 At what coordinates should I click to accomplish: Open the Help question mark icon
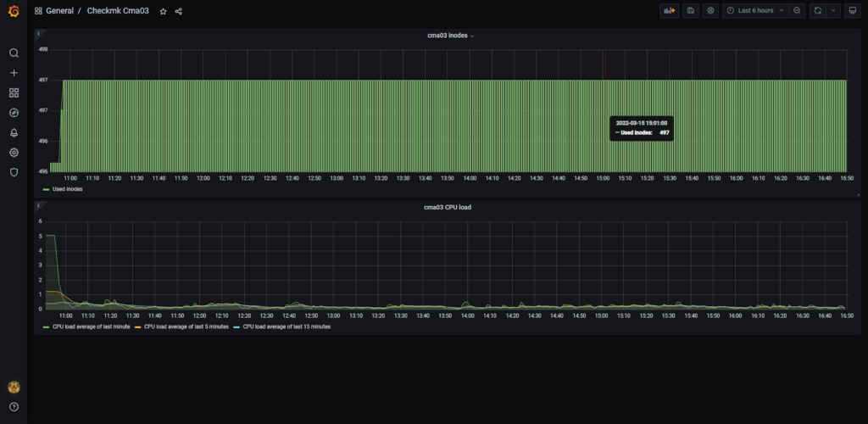[14, 407]
